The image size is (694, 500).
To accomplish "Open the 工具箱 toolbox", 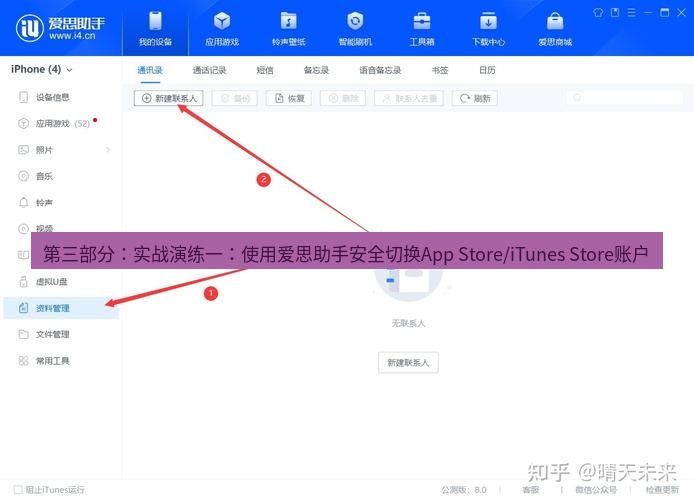I will tap(421, 28).
